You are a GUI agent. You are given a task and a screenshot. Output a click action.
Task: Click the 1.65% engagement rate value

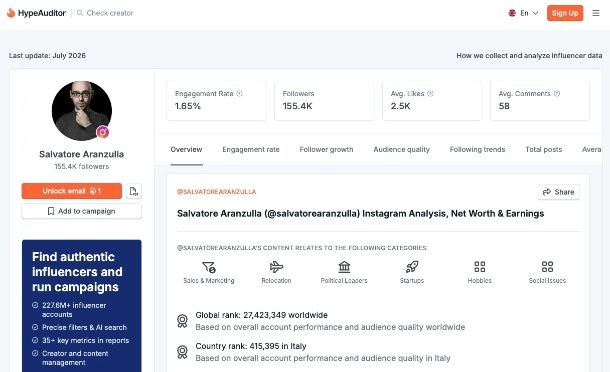click(x=188, y=106)
